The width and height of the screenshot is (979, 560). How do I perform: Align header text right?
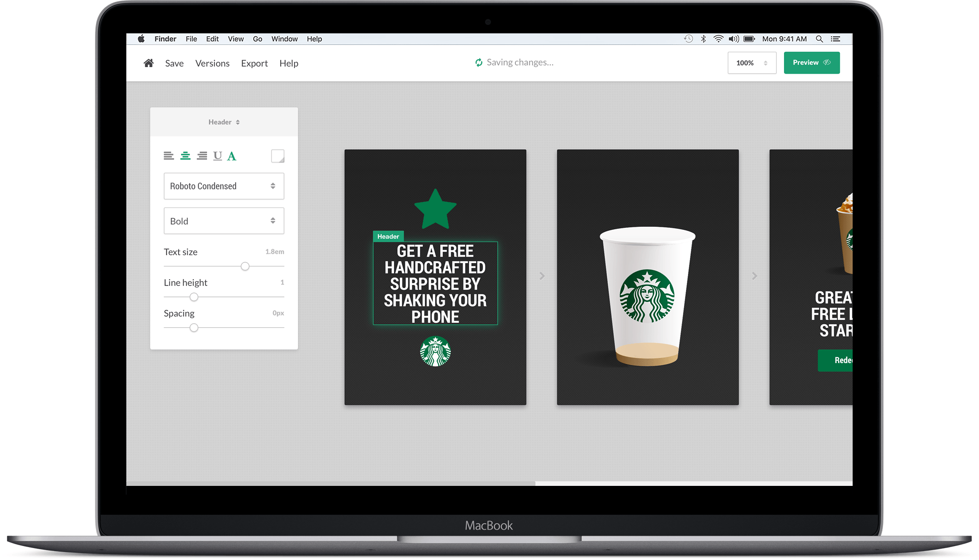coord(202,156)
